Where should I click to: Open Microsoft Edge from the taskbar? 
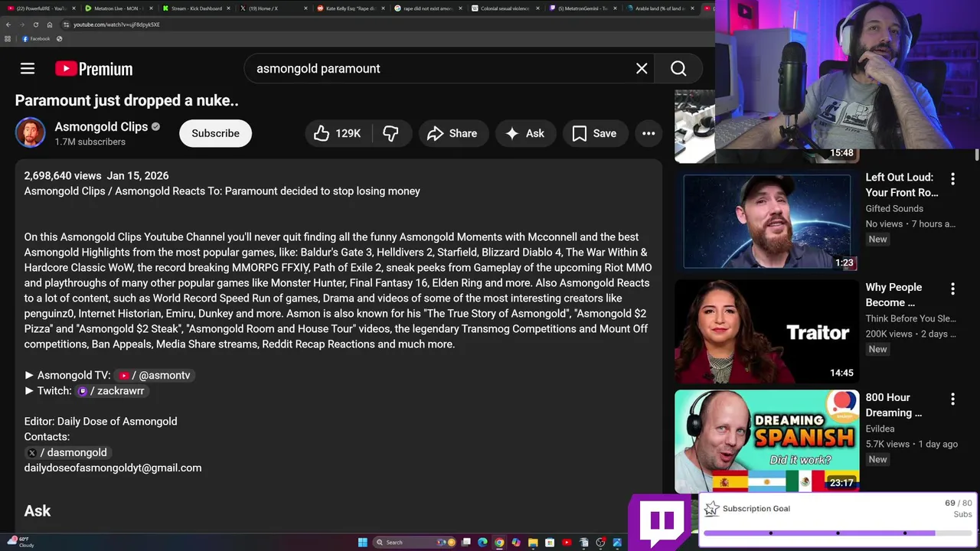coord(482,543)
